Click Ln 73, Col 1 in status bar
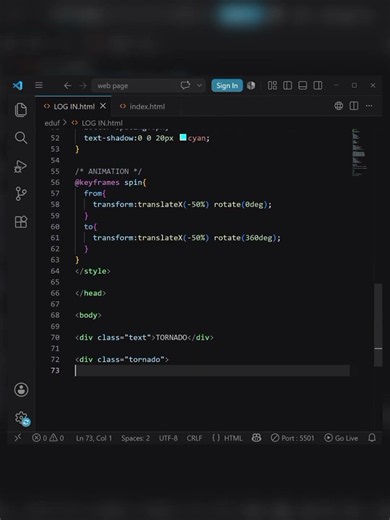 tap(94, 438)
